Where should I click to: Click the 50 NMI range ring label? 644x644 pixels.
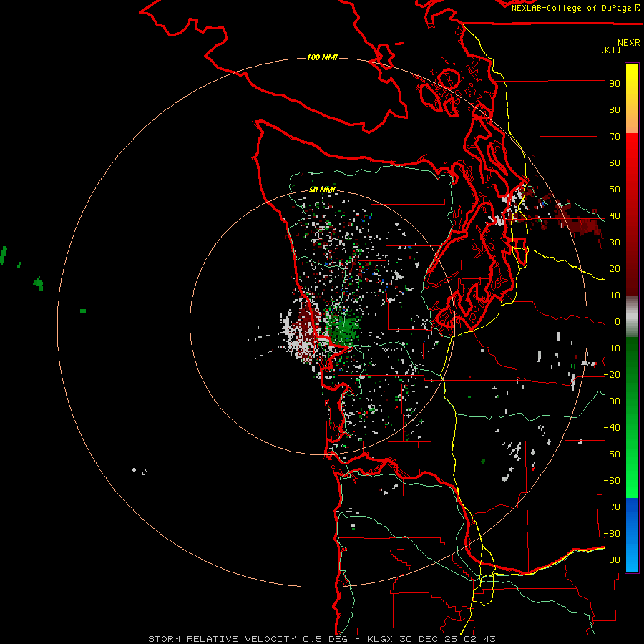(323, 190)
